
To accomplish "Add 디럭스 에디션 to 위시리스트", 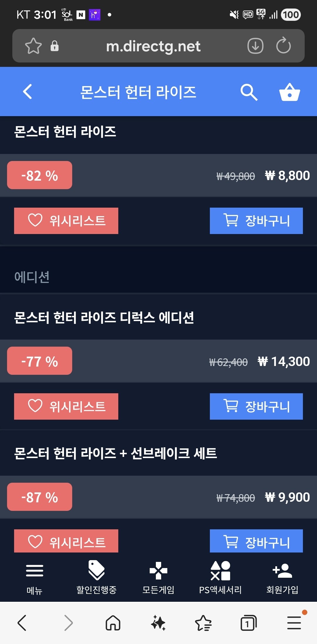I will (x=66, y=406).
